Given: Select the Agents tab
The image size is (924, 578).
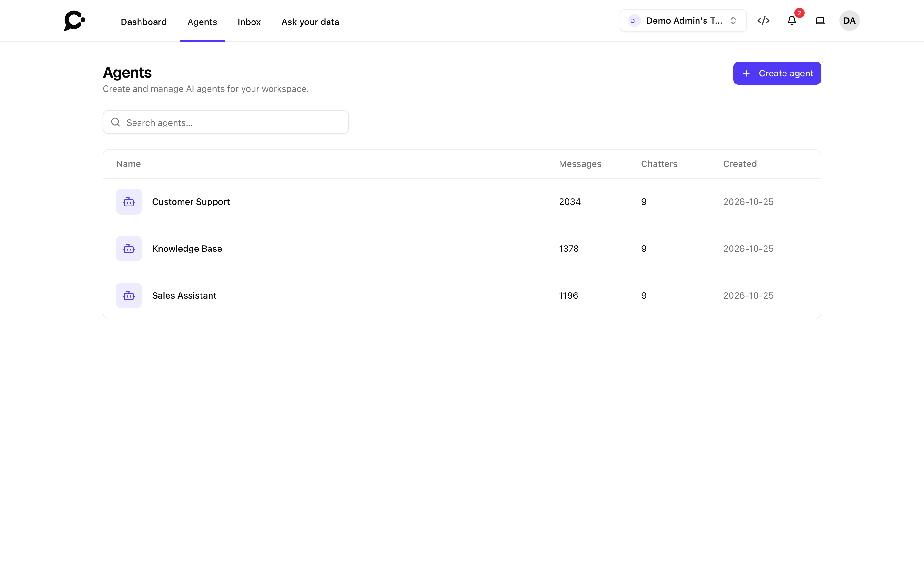Looking at the screenshot, I should point(202,22).
